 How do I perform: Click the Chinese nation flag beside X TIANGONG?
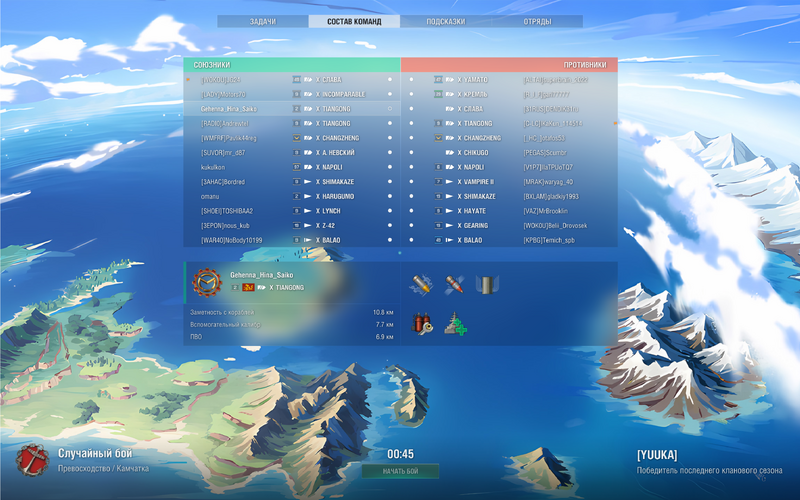click(248, 287)
